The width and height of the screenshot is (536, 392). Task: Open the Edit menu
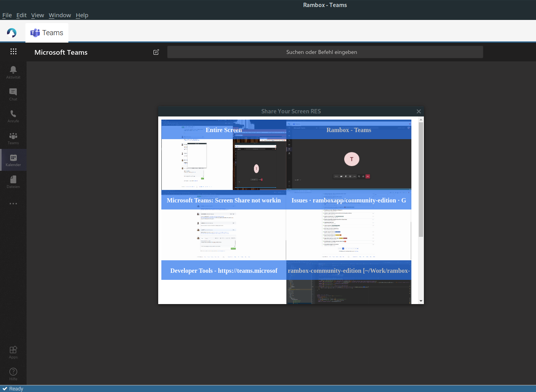[x=21, y=15]
